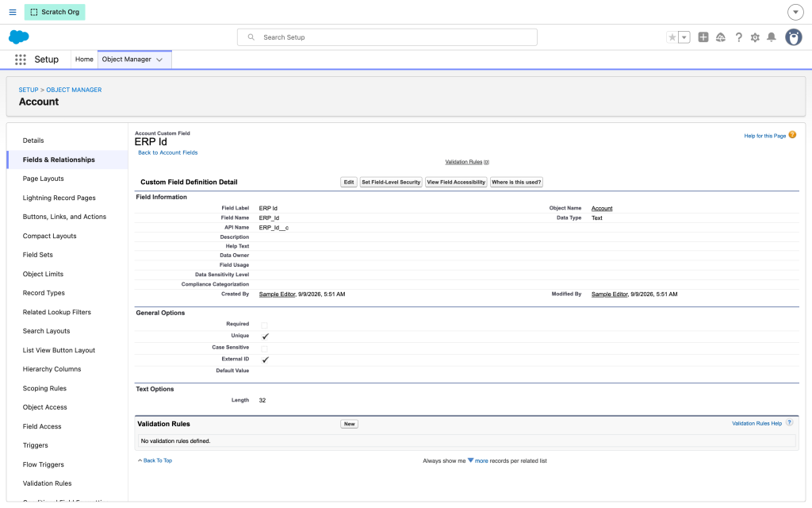Click New validation rule button
Screen dimensions: 812x508
click(350, 424)
